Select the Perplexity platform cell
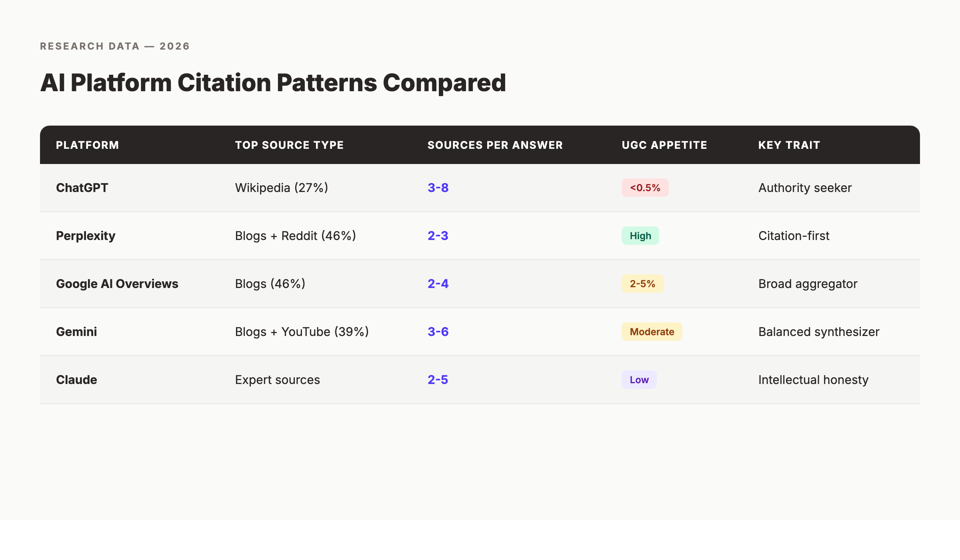Viewport: 960px width, 560px height. [86, 236]
